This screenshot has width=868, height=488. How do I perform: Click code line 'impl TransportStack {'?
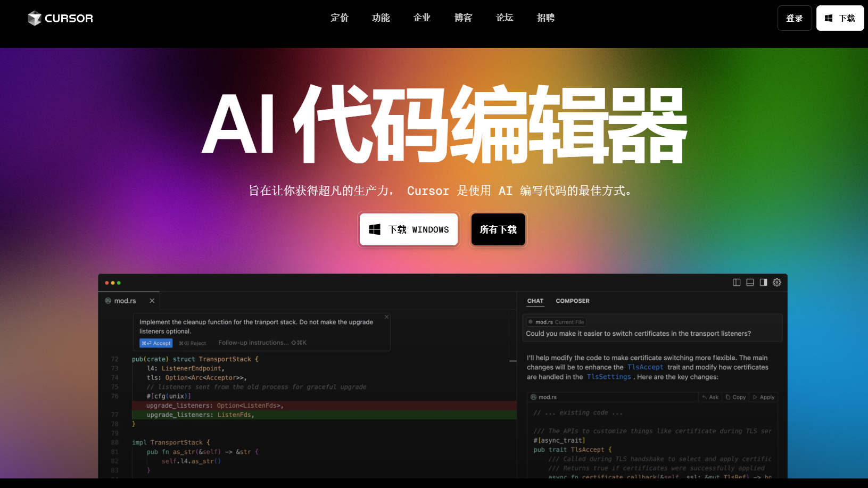pyautogui.click(x=171, y=442)
